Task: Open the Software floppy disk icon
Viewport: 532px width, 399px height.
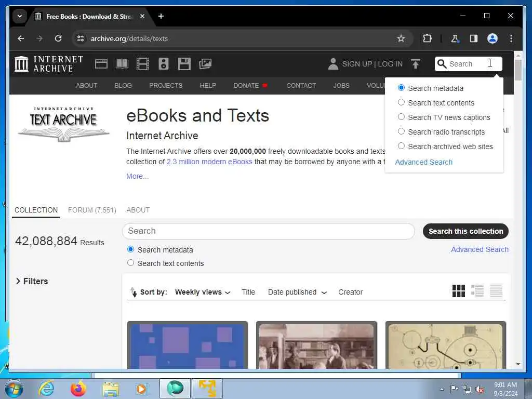Action: pos(184,64)
